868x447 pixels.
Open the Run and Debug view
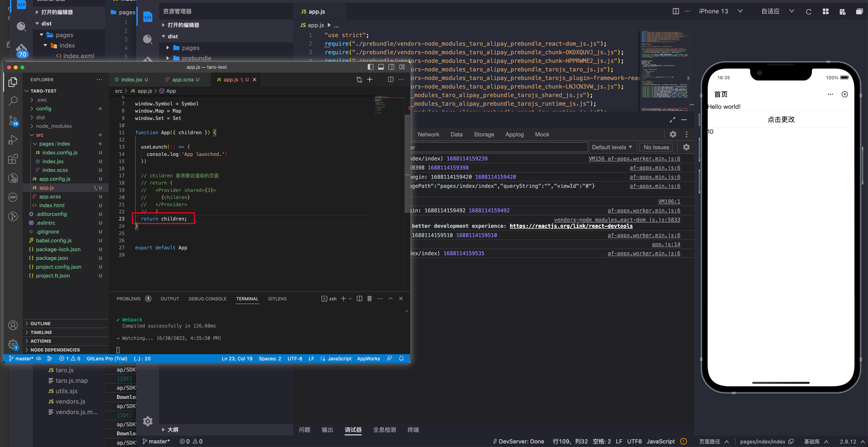(13, 139)
